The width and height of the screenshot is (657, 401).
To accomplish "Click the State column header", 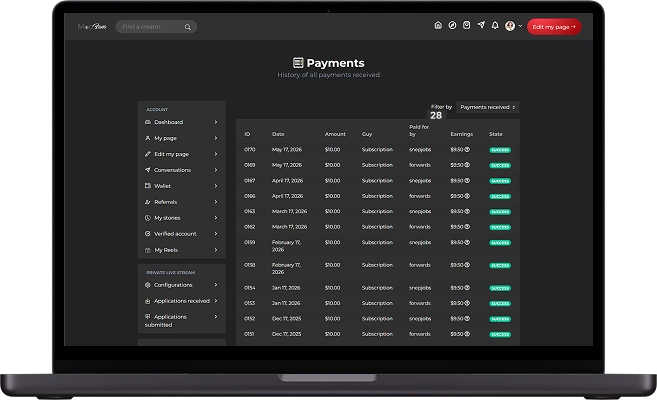I will click(496, 134).
